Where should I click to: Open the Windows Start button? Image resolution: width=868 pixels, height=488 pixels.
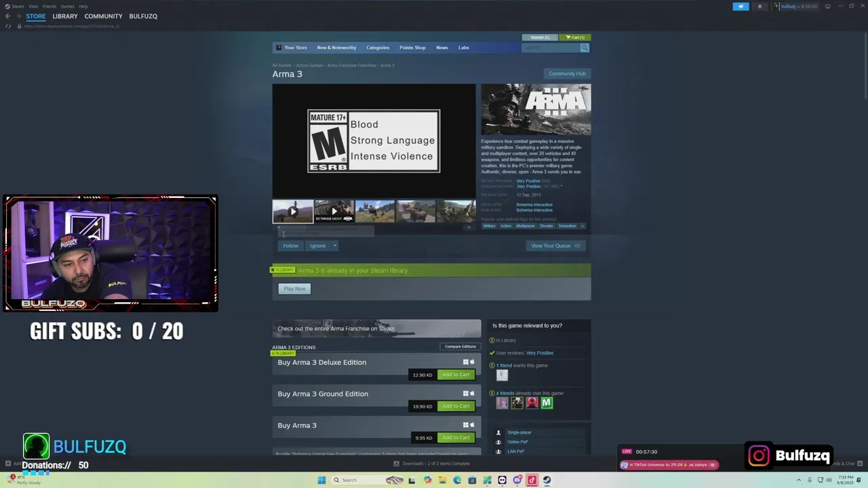pos(321,480)
